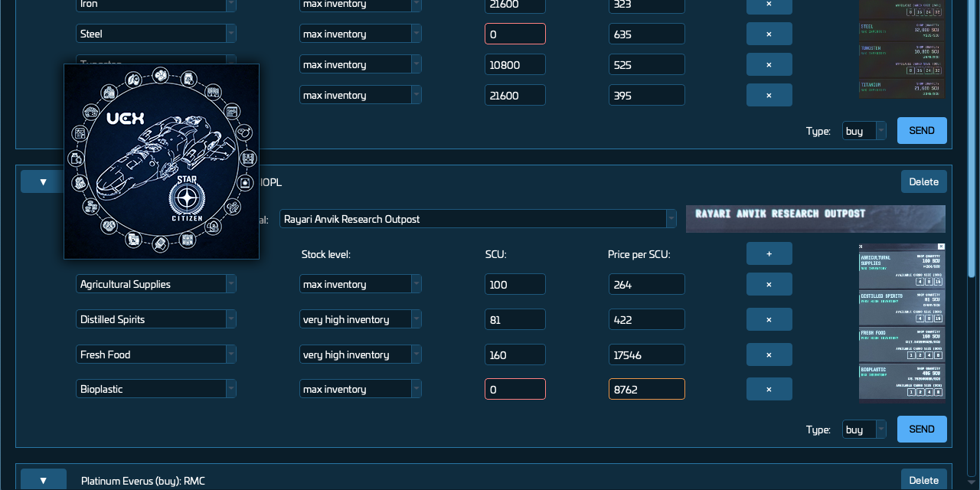
Task: Expand the Platinum Everus RMC section
Action: (x=43, y=480)
